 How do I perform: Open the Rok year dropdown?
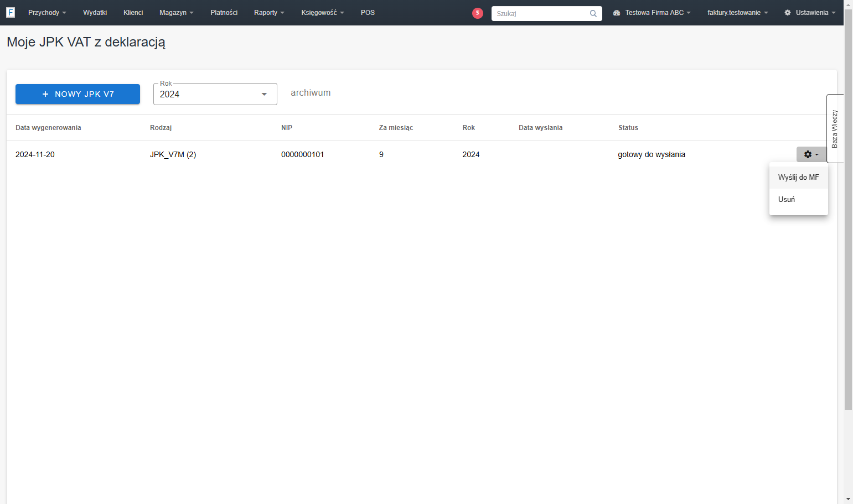tap(215, 94)
